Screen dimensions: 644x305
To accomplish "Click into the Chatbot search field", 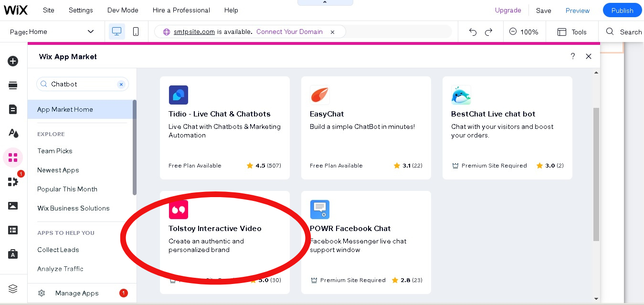I will (82, 84).
